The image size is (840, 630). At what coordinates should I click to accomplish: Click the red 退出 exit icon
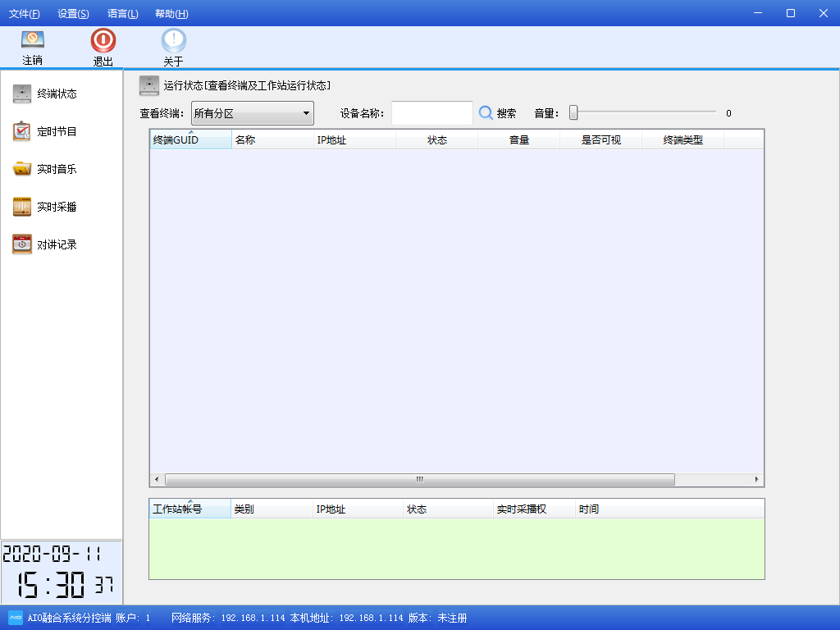click(x=103, y=40)
